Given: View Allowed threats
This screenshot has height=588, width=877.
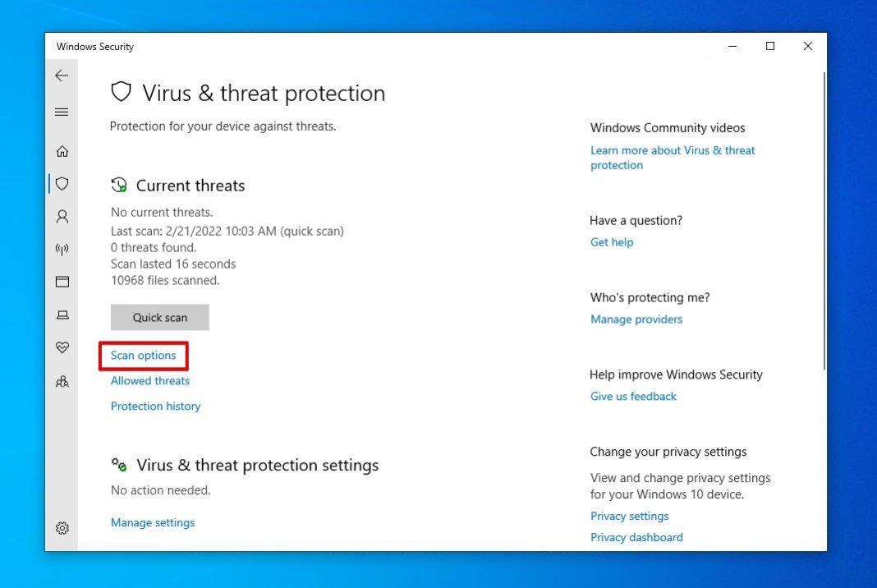Looking at the screenshot, I should pyautogui.click(x=149, y=380).
